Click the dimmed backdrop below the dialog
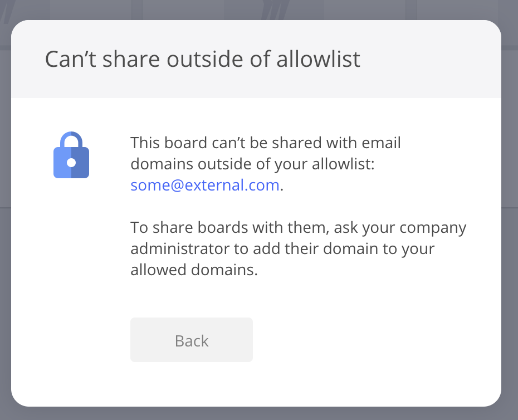This screenshot has width=518, height=420. [x=259, y=413]
